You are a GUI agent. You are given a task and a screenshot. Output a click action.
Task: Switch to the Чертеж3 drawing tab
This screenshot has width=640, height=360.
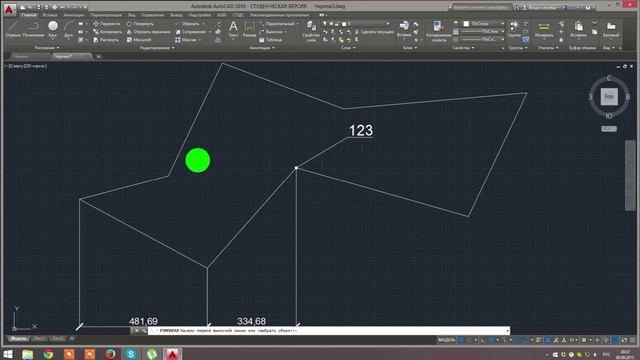coord(71,56)
